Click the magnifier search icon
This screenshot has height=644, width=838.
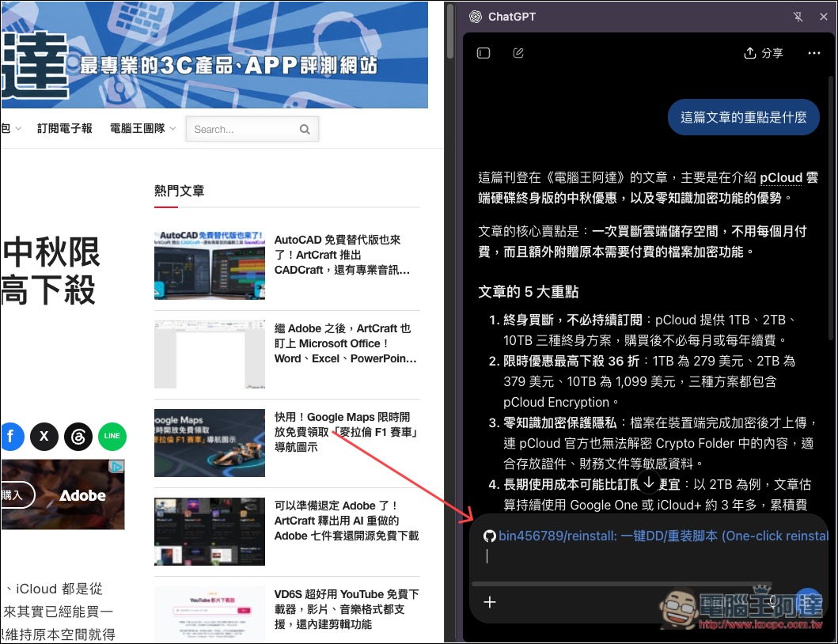(305, 129)
